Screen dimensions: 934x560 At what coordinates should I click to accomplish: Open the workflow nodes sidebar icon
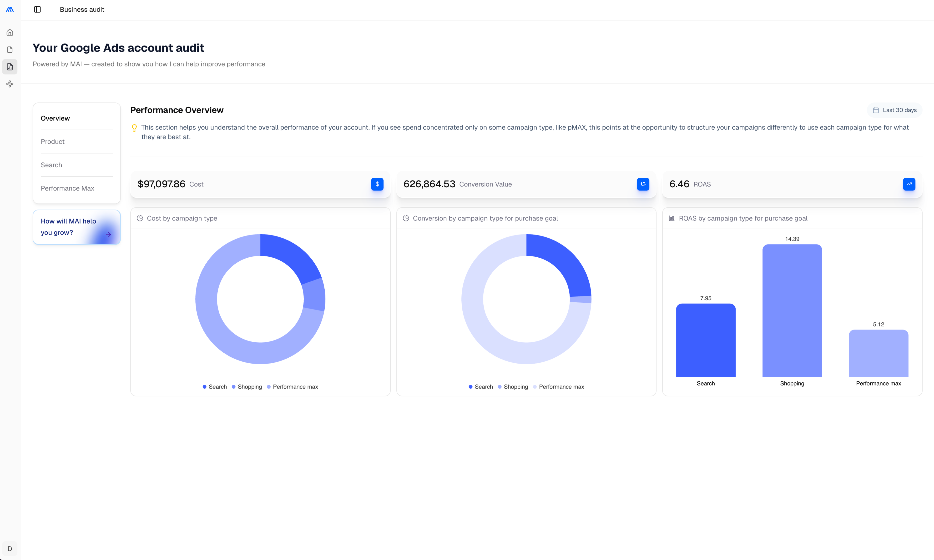(x=10, y=84)
